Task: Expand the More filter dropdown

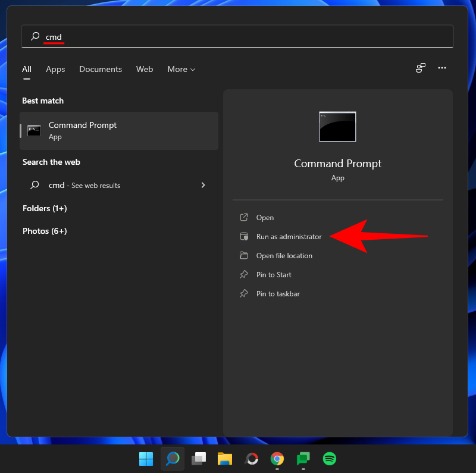Action: [x=181, y=69]
